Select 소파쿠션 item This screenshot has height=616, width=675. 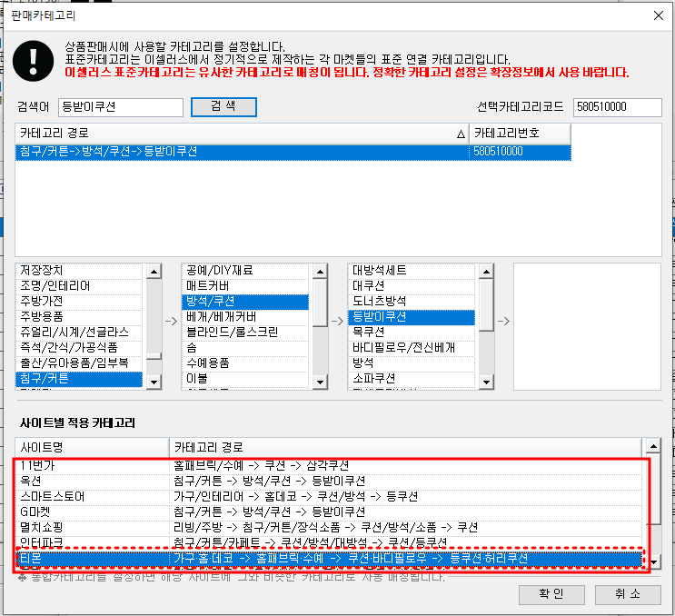pyautogui.click(x=412, y=379)
